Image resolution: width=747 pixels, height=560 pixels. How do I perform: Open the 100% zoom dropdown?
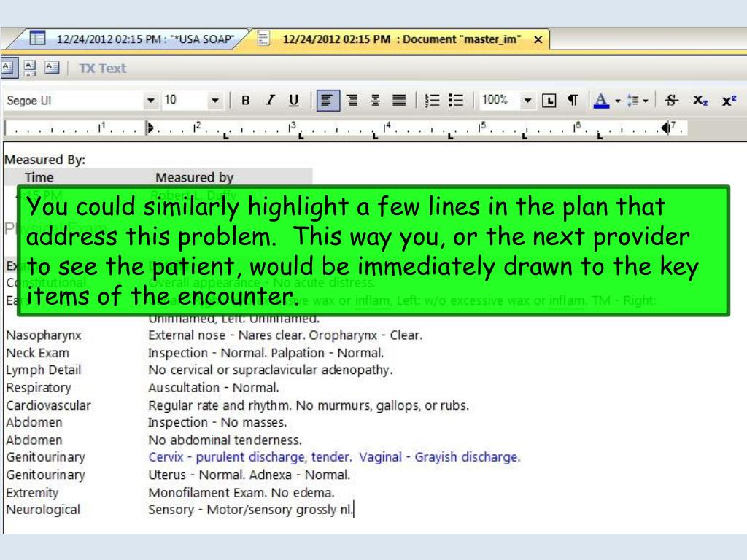click(527, 101)
